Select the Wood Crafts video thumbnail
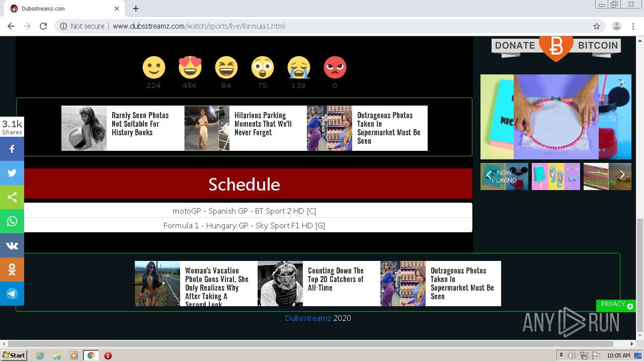 coord(607,176)
